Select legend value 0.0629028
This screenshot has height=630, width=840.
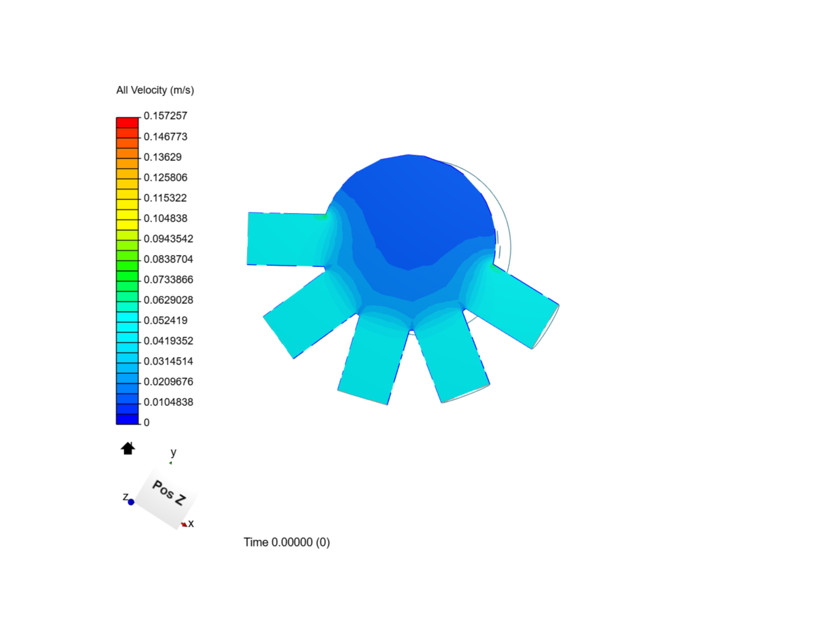pos(169,300)
